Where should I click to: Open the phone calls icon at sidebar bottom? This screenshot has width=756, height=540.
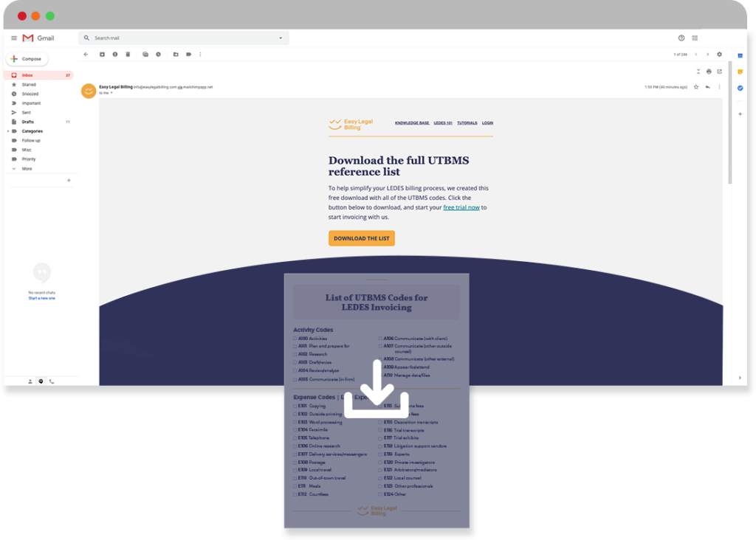pyautogui.click(x=52, y=381)
